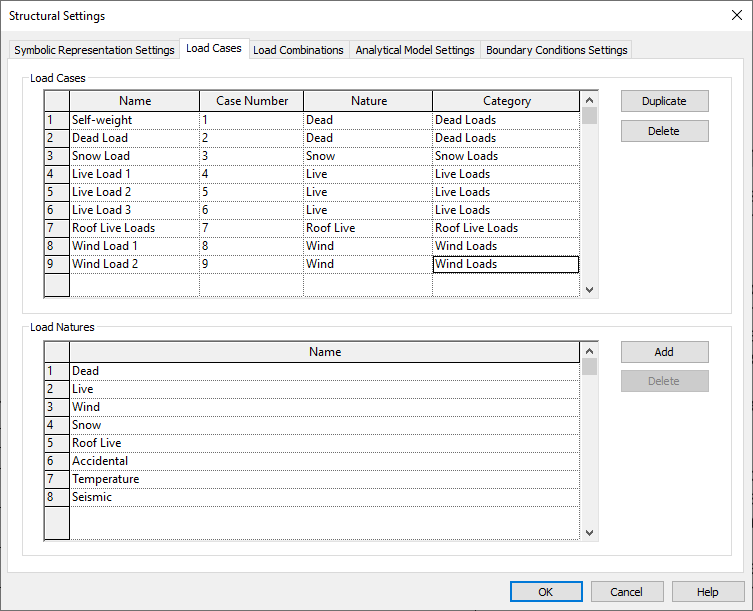753x611 pixels.
Task: Open Nature cell of Roof Live Loads row
Action: pyautogui.click(x=367, y=228)
